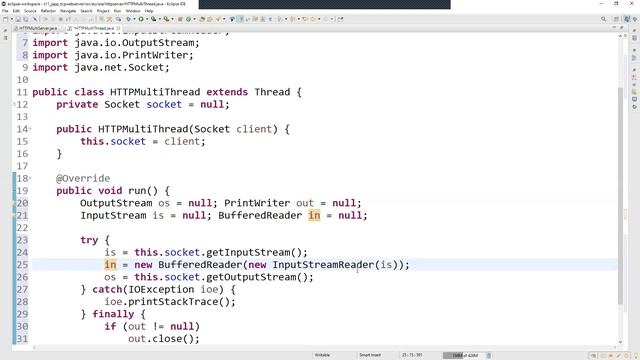Click 'HTTPMultiThread' class name on line 11

tap(155, 92)
